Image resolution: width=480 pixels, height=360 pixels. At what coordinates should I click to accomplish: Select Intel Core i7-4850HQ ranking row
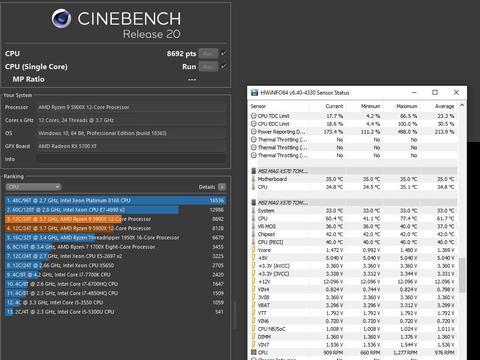click(115, 293)
